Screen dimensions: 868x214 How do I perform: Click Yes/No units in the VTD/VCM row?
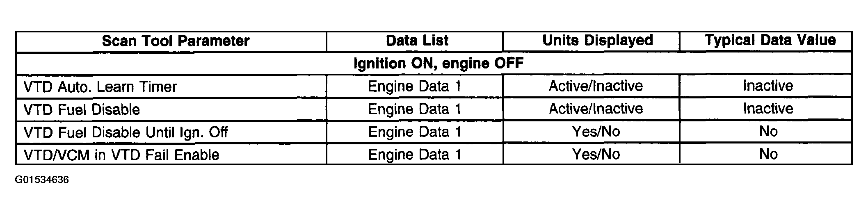(596, 154)
